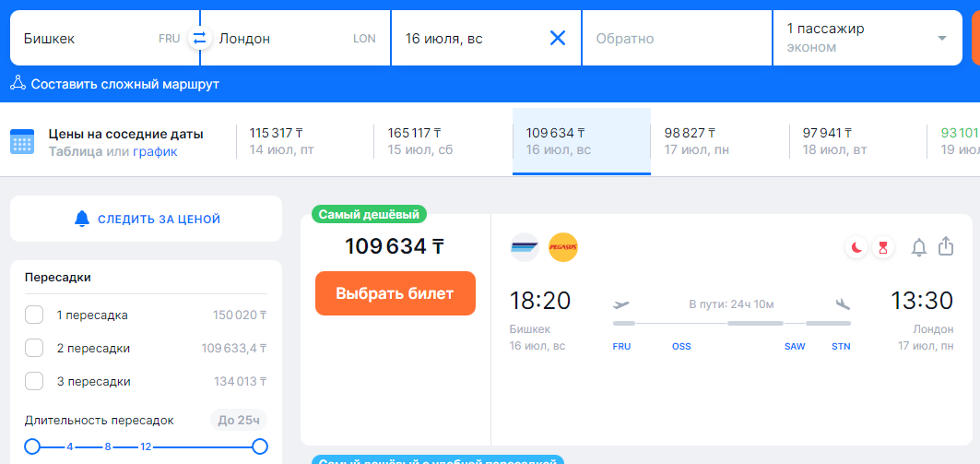The height and width of the screenshot is (464, 980).
Task: Click the long layover hourglass icon
Action: pyautogui.click(x=883, y=247)
